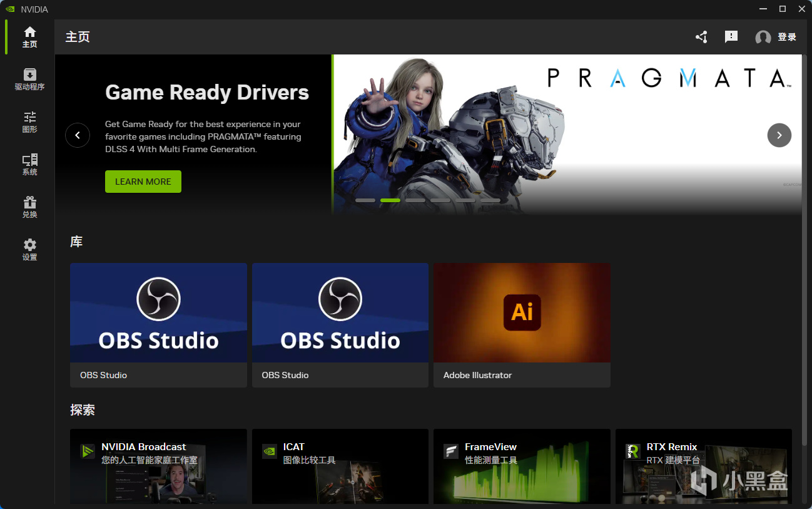Open the 兑换 redeem section
This screenshot has width=812, height=509.
(29, 207)
